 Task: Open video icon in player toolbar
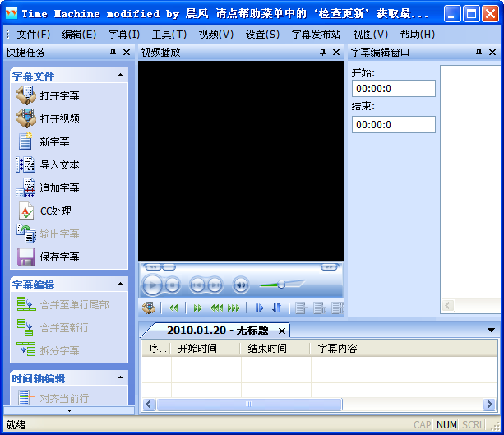(x=149, y=308)
